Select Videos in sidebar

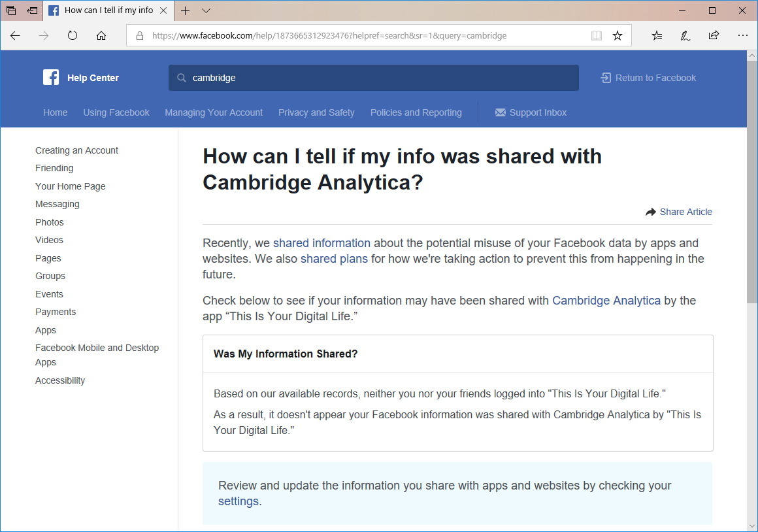pos(49,240)
